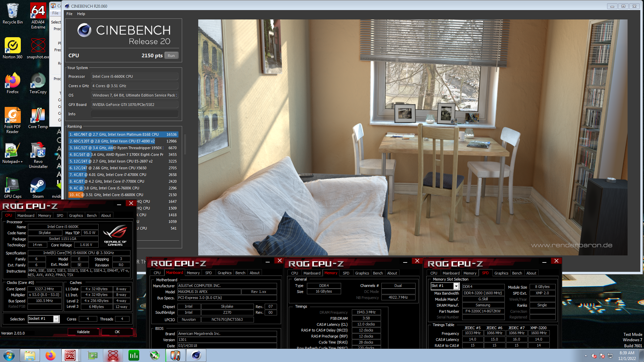Run the Cinebench CPU test
The height and width of the screenshot is (362, 644).
[x=171, y=56]
